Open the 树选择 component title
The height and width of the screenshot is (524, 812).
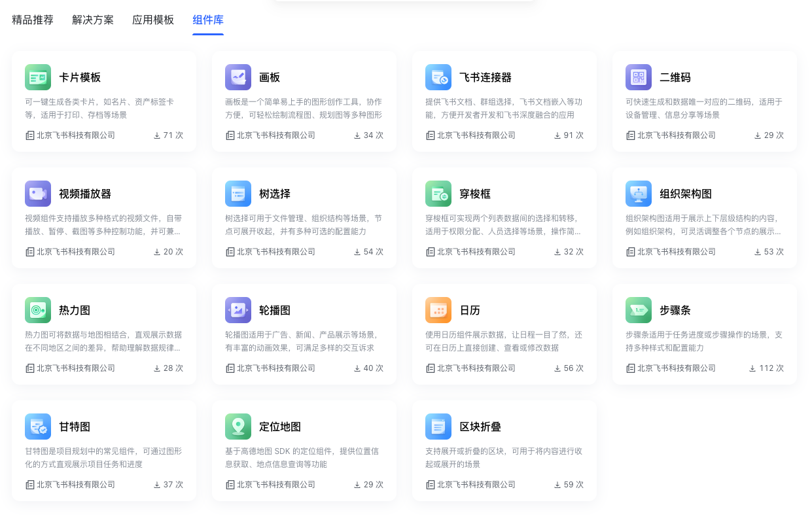[275, 194]
